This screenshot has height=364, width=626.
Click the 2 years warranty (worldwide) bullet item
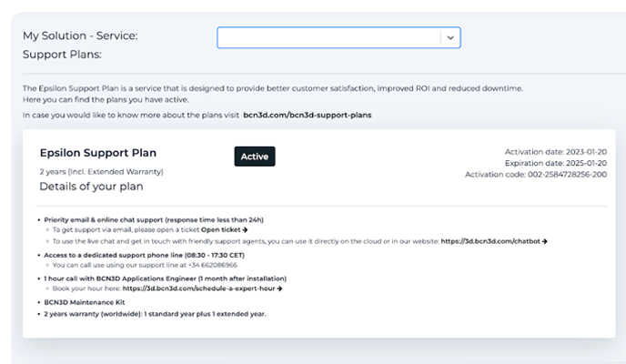(x=155, y=314)
